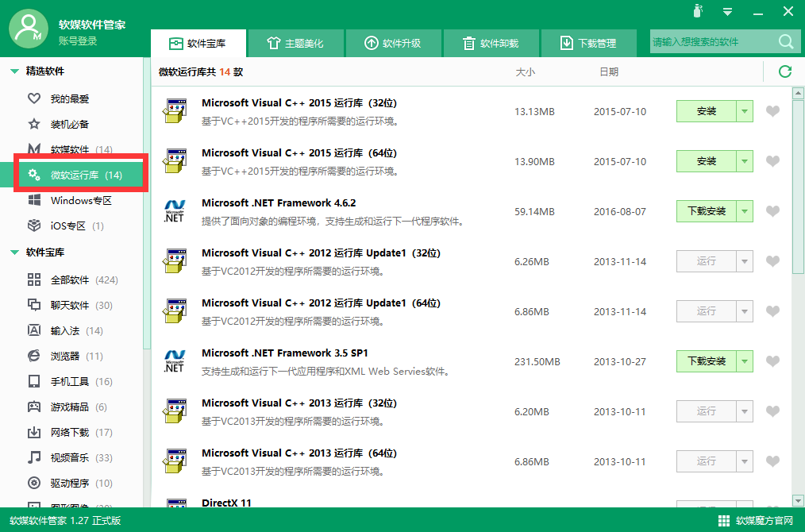Image resolution: width=805 pixels, height=532 pixels.
Task: Click Visual C++ 2015 (32位) app icon
Action: pos(175,111)
